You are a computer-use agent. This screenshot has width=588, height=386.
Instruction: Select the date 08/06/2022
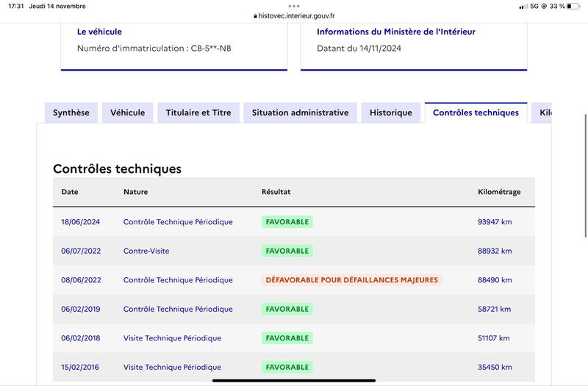tap(81, 280)
